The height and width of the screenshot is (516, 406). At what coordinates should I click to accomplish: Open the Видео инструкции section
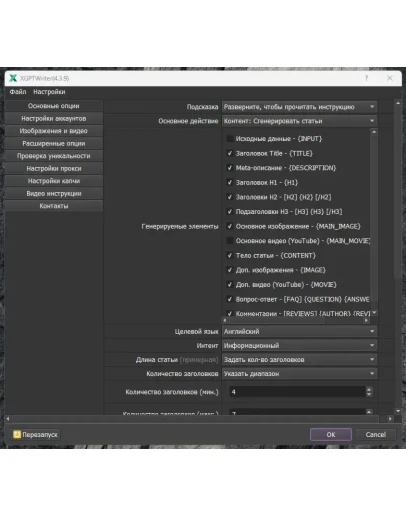(54, 193)
